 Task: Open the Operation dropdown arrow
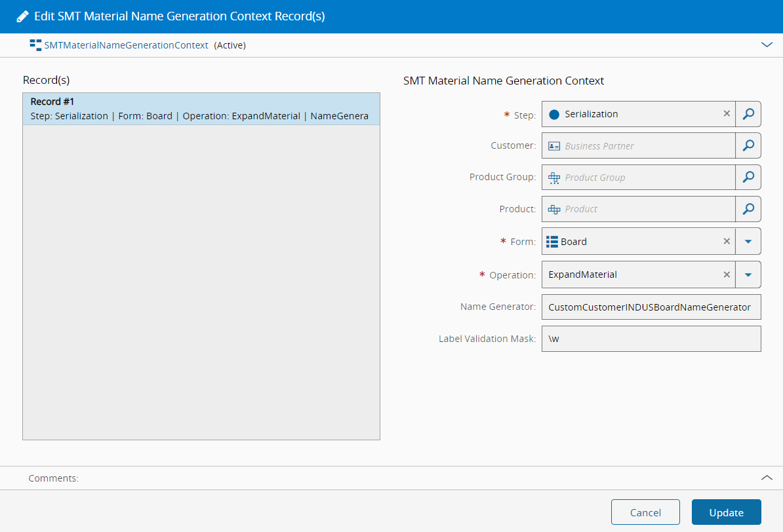point(748,275)
